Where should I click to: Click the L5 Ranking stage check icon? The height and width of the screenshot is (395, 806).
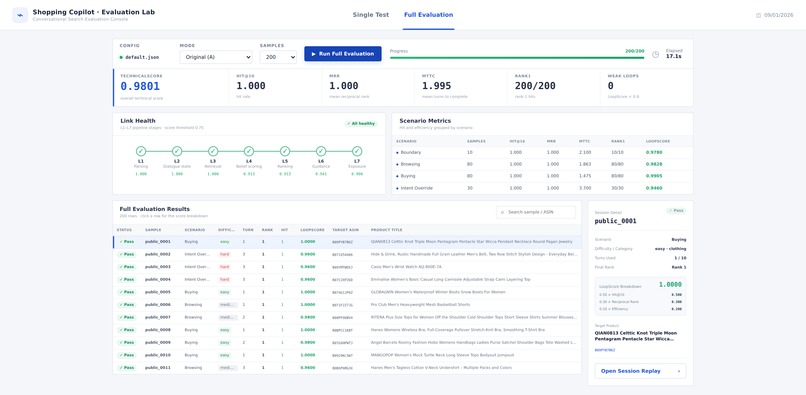pyautogui.click(x=285, y=151)
